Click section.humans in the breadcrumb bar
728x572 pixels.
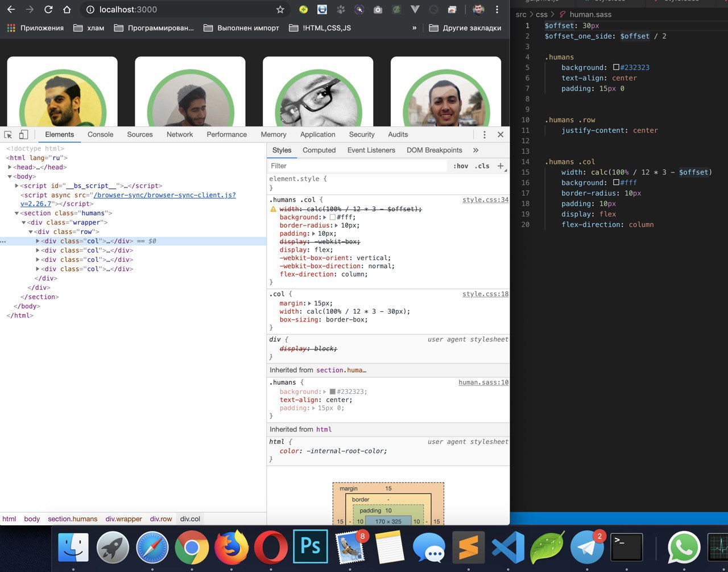coord(73,519)
